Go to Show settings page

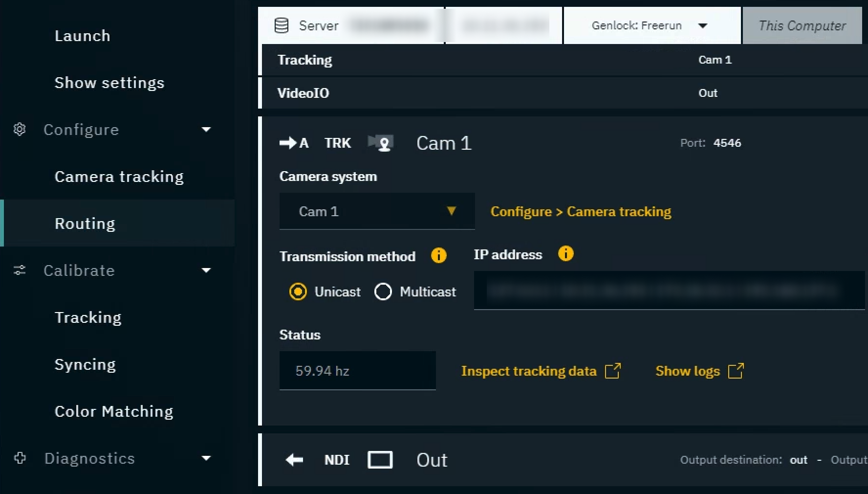tap(109, 83)
